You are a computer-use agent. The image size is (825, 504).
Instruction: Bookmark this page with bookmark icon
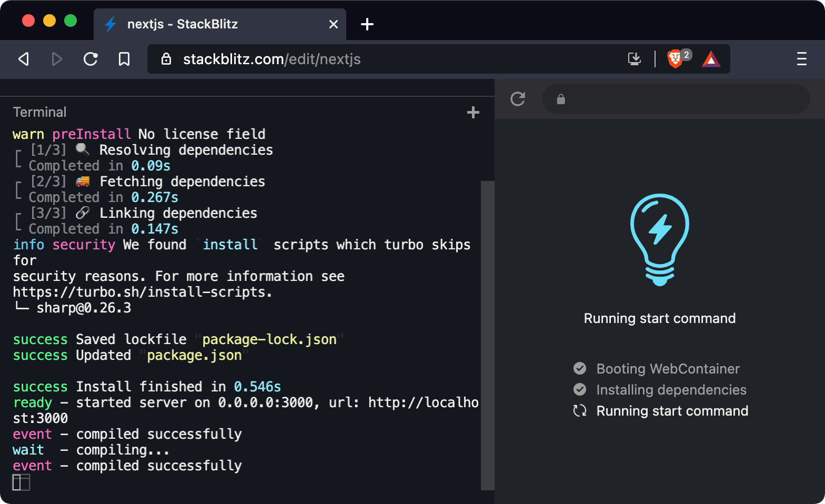point(124,59)
